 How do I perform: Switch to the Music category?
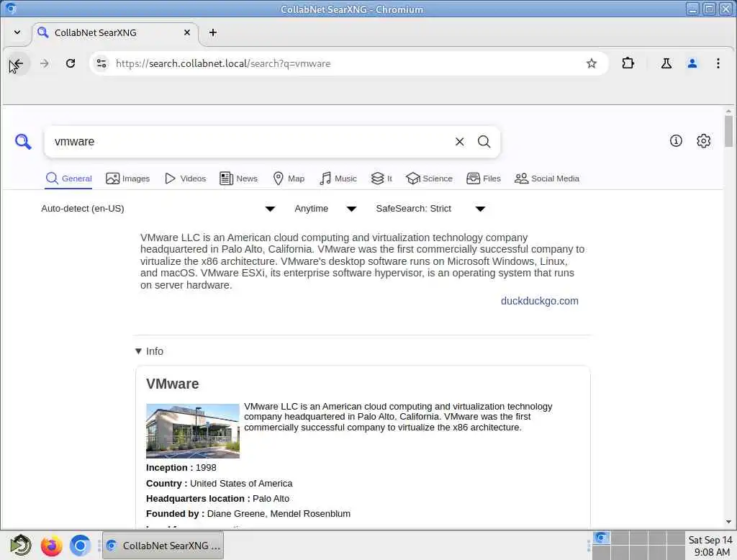[338, 179]
